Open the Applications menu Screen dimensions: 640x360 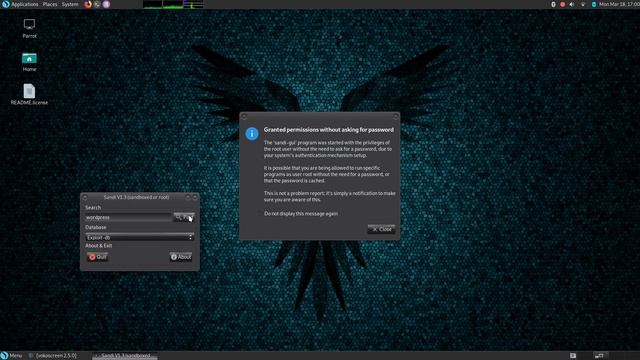pos(24,4)
